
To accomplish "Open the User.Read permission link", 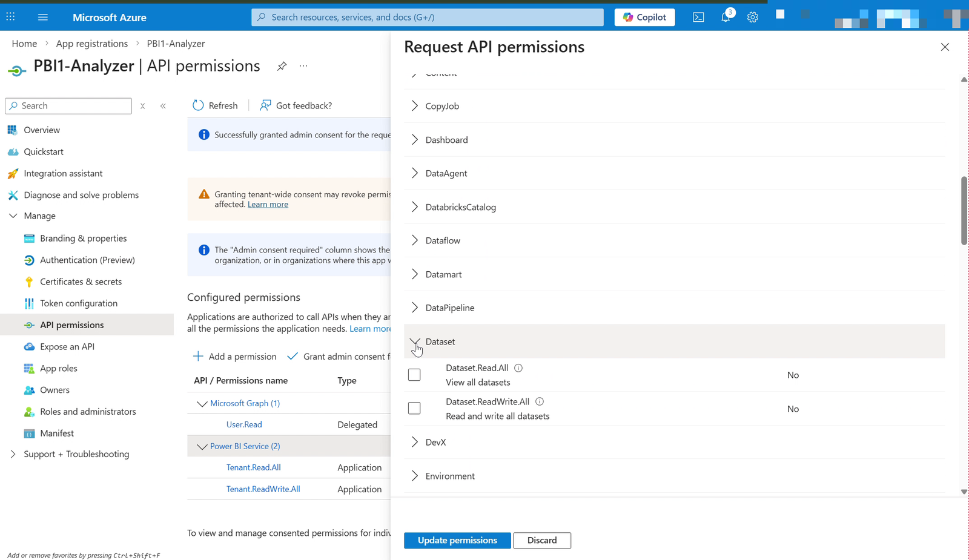I will [x=244, y=424].
